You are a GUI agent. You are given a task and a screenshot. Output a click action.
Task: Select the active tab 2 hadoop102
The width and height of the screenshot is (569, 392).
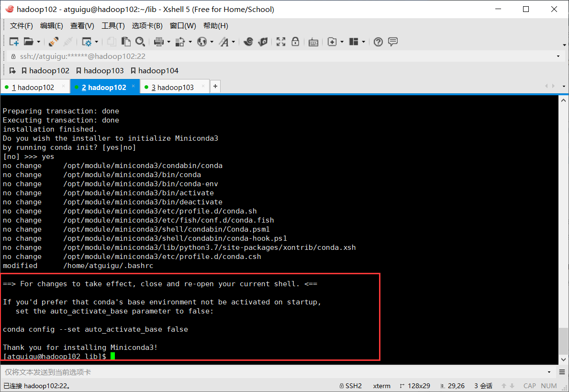coord(104,88)
